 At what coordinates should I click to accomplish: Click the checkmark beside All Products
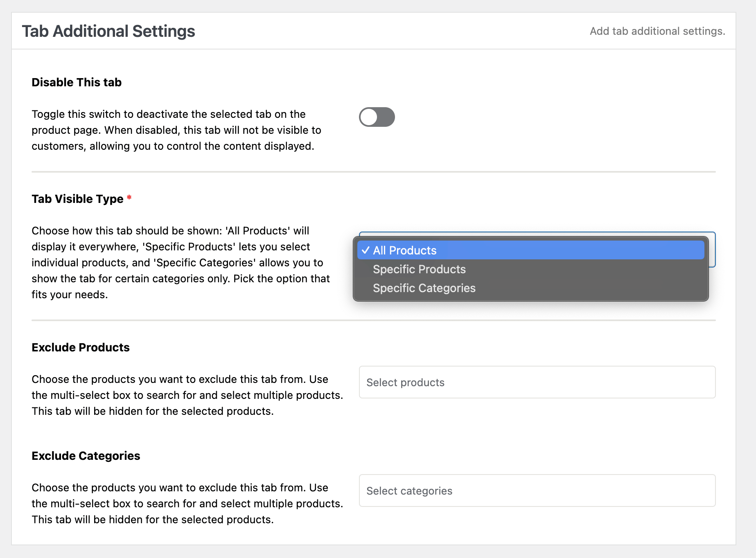[x=366, y=250]
